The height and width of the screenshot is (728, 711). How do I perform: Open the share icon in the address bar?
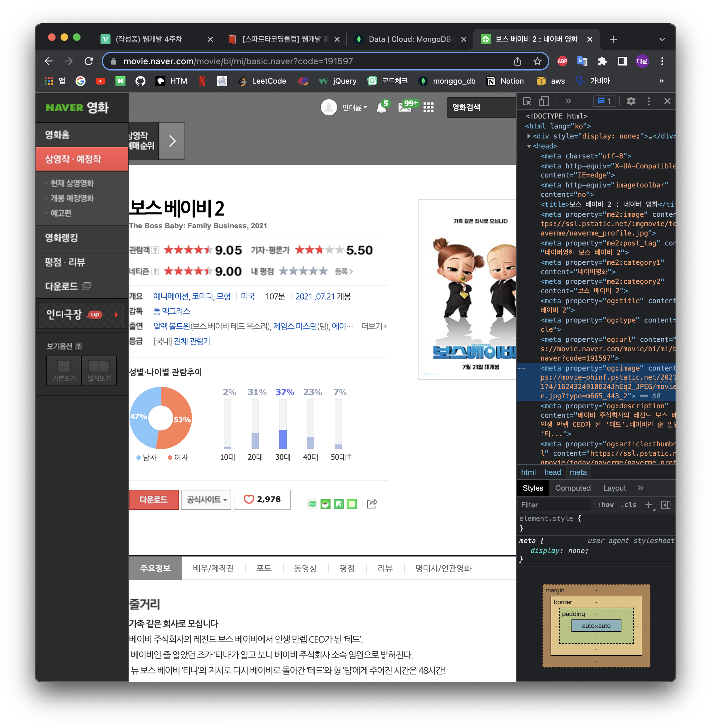click(x=517, y=61)
